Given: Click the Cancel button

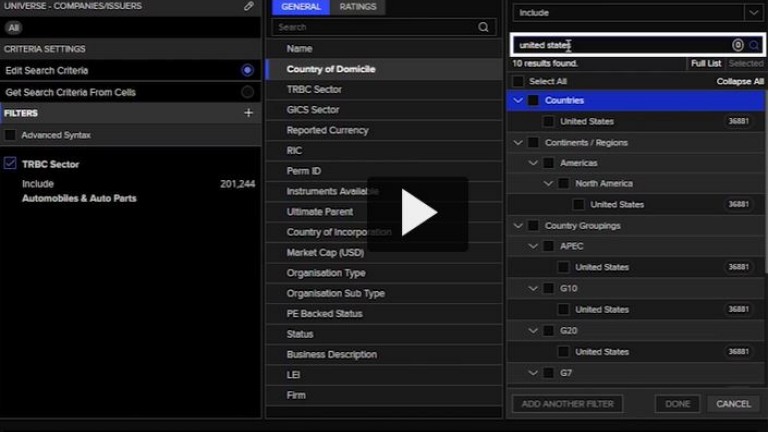Looking at the screenshot, I should click(x=733, y=404).
